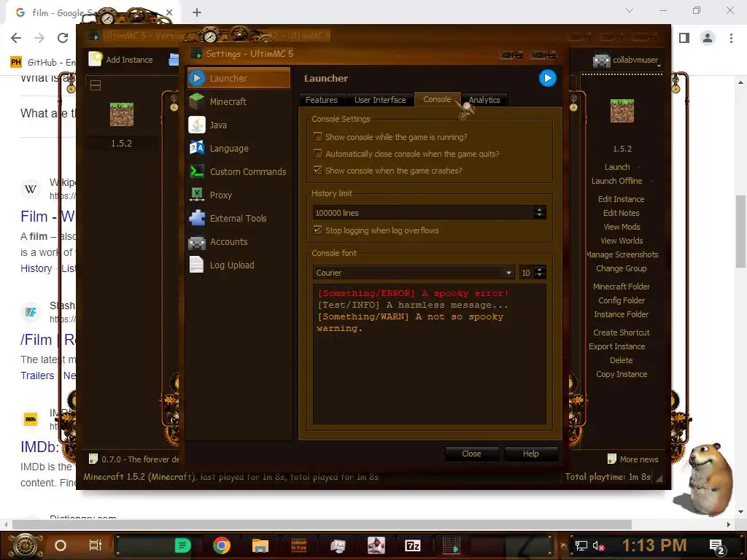
Task: Open the GitHub bookmark in Chrome
Action: tap(43, 63)
